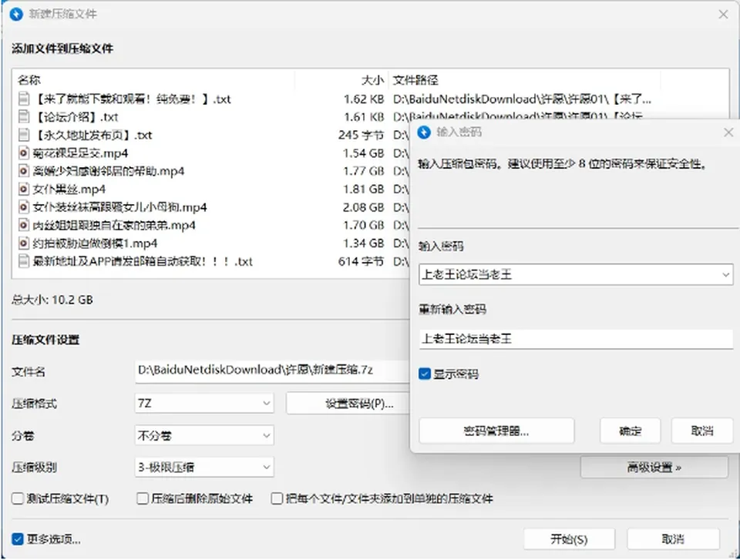Click the file icon of 【论坛介绍】.txt

point(24,116)
